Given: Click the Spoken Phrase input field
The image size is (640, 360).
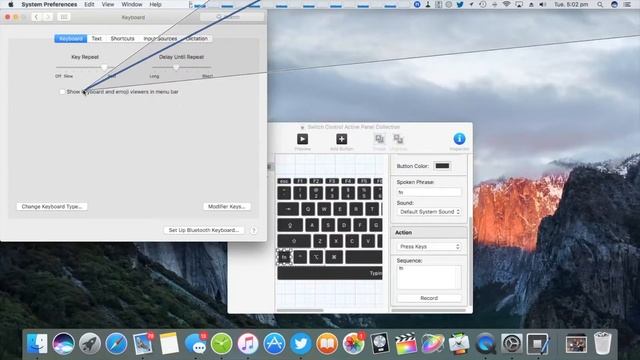Looking at the screenshot, I should 429,192.
